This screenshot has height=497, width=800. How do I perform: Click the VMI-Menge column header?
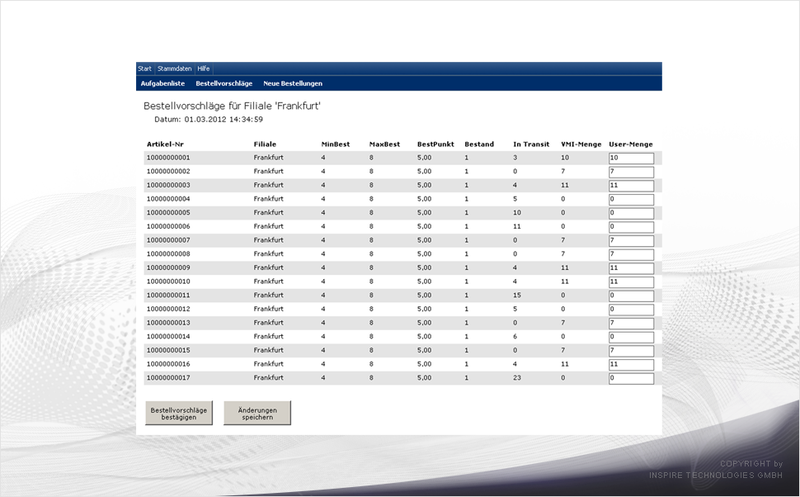tap(581, 144)
